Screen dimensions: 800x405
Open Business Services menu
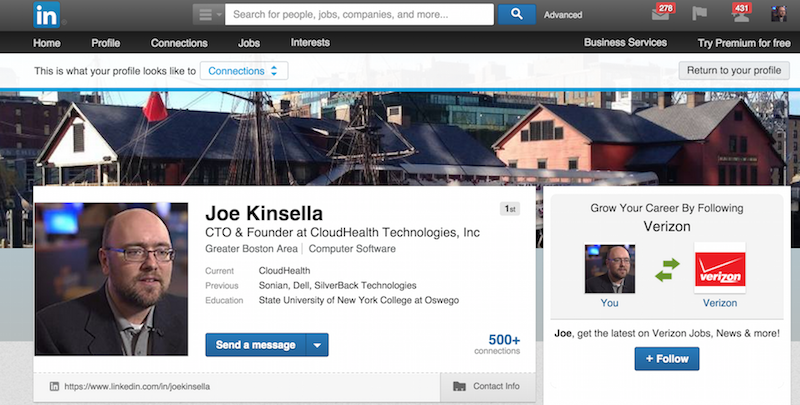pyautogui.click(x=626, y=42)
